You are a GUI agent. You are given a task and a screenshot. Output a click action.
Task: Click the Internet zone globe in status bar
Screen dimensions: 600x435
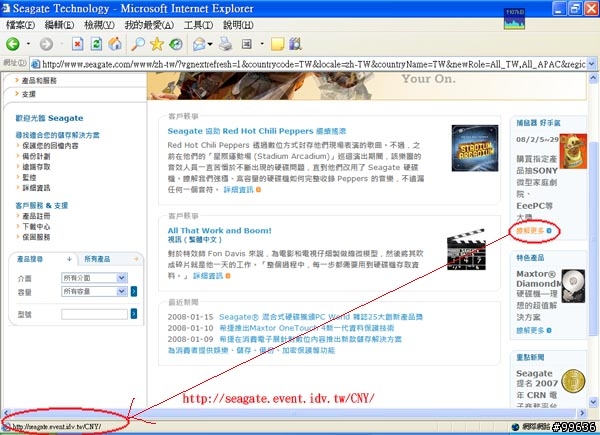[515, 427]
